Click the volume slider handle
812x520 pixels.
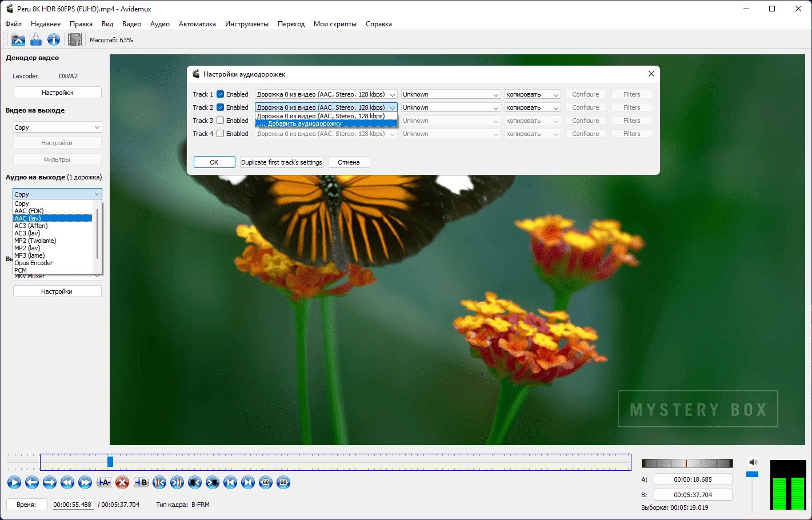pyautogui.click(x=753, y=474)
